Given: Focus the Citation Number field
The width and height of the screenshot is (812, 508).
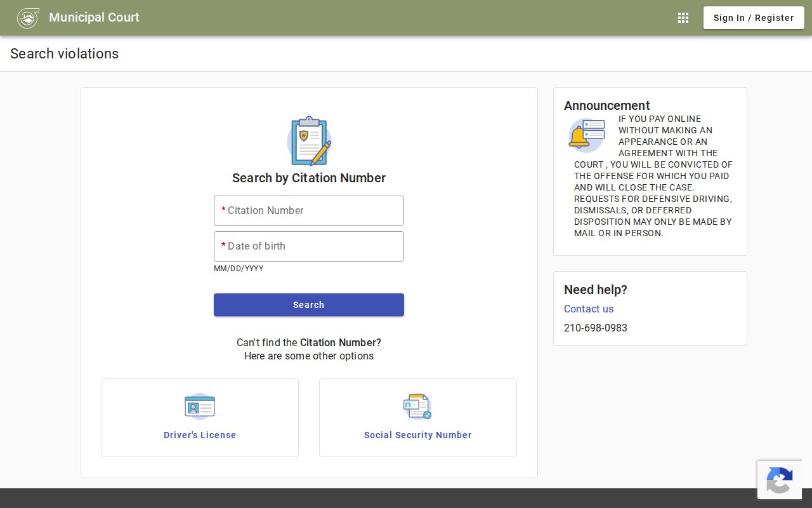Looking at the screenshot, I should coord(309,211).
